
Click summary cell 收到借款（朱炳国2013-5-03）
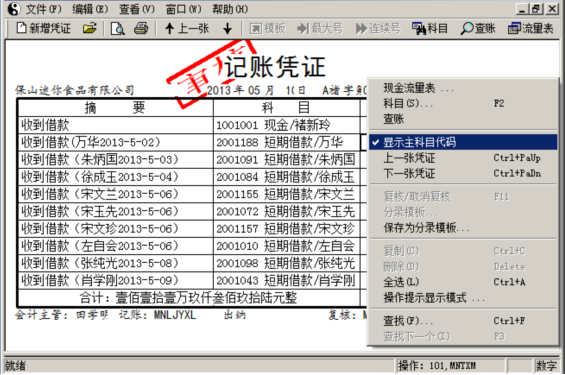coord(116,160)
